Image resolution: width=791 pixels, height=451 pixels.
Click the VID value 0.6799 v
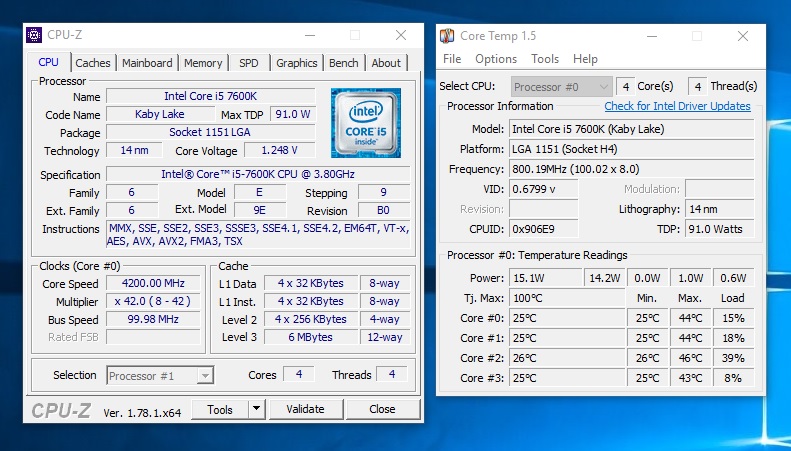click(543, 189)
